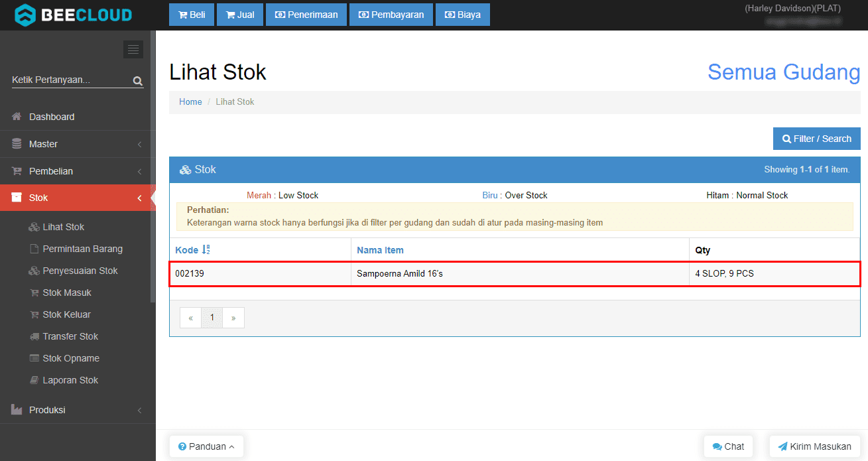Viewport: 868px width, 461px height.
Task: Click Sampoerna Amild 16's item name
Action: coord(400,273)
